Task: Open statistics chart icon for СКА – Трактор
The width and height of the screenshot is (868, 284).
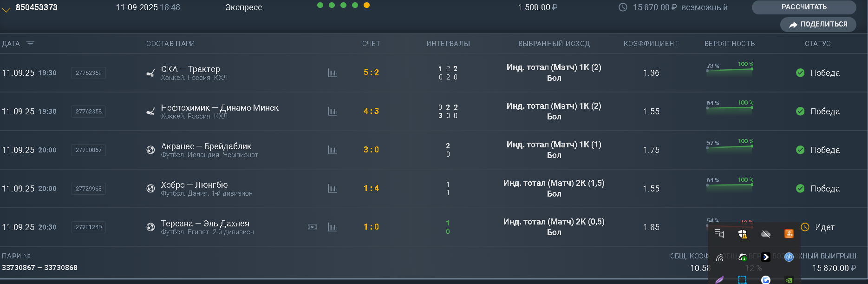Action: point(332,73)
